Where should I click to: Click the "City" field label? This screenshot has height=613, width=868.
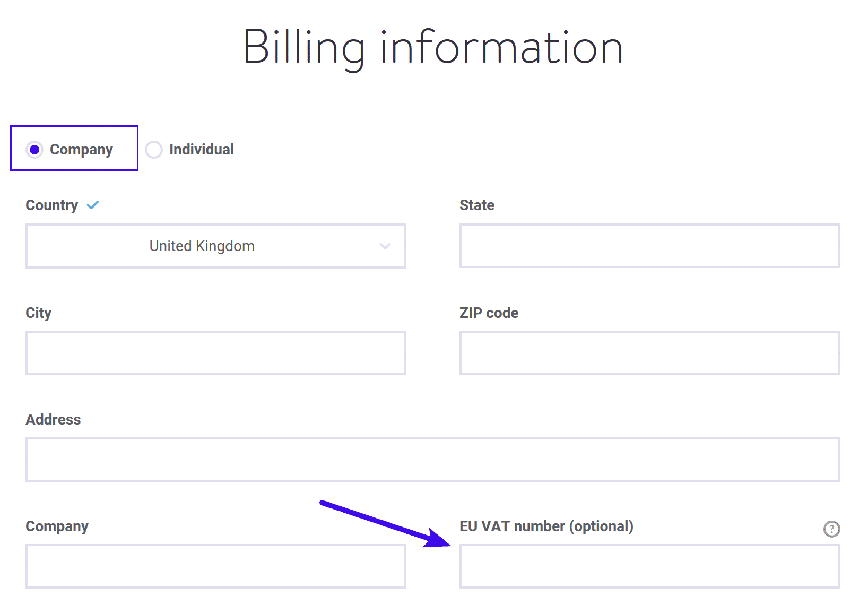39,313
